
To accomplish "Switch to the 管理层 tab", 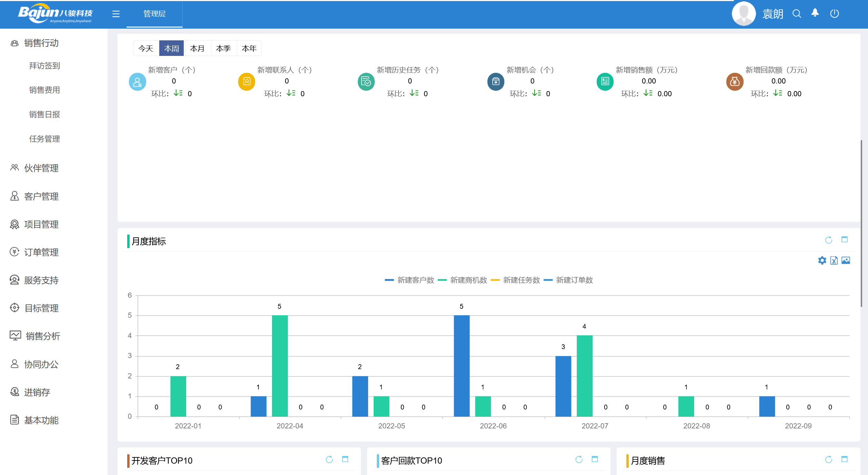I will [154, 14].
